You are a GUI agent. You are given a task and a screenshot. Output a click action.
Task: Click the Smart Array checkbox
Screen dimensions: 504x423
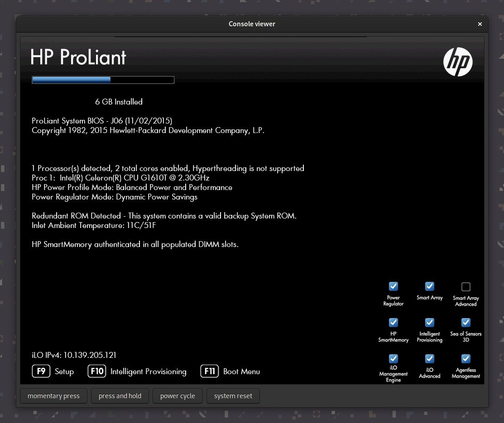click(430, 286)
